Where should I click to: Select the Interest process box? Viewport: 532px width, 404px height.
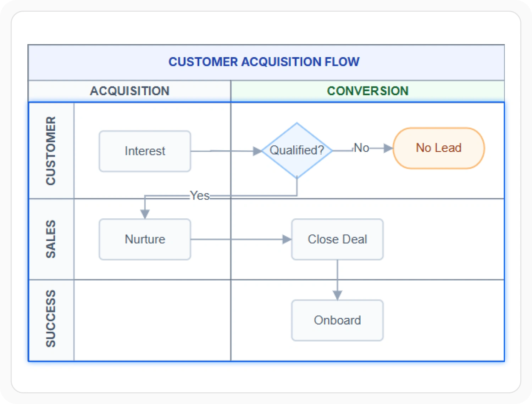[x=145, y=151]
